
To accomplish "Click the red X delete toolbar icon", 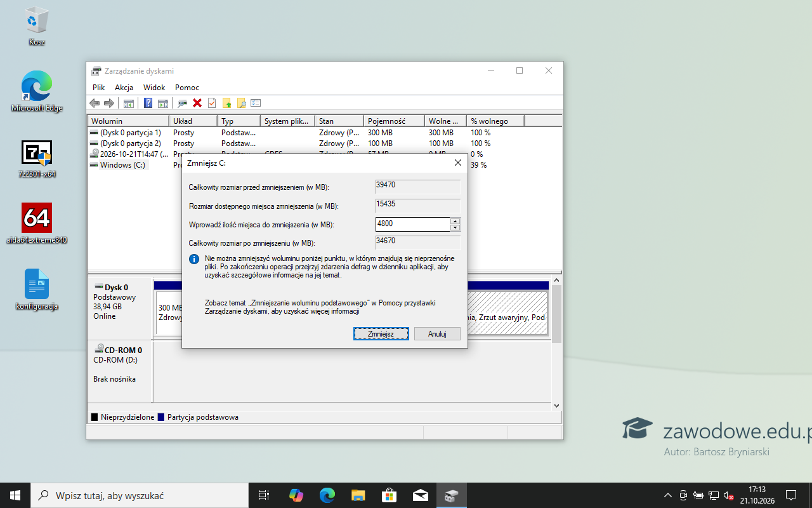I will 197,103.
